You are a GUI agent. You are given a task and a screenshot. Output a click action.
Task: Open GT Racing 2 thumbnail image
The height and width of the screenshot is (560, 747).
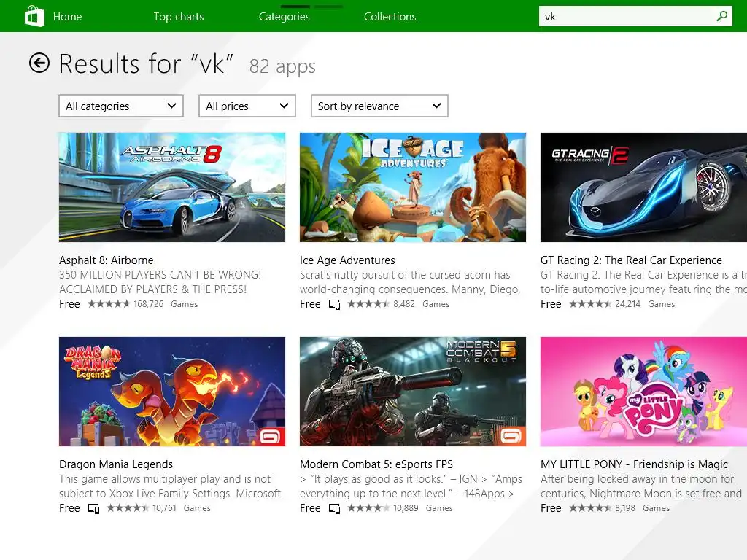click(643, 187)
